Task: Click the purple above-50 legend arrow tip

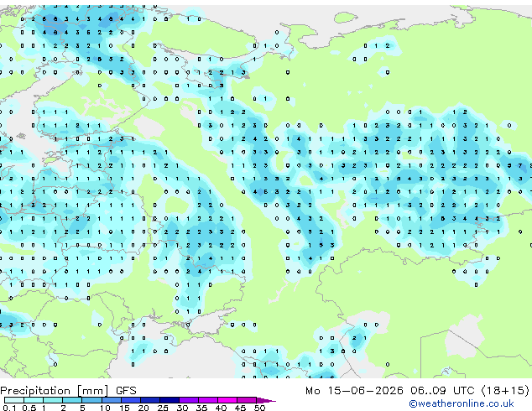Action: tap(266, 400)
